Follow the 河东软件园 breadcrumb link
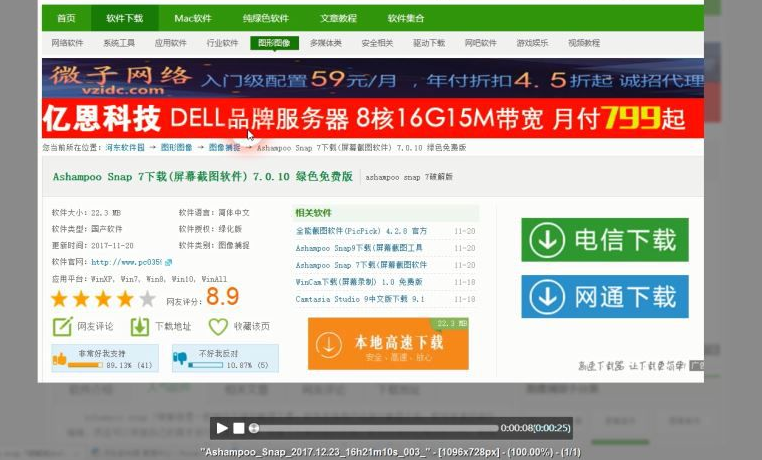 pyautogui.click(x=125, y=147)
